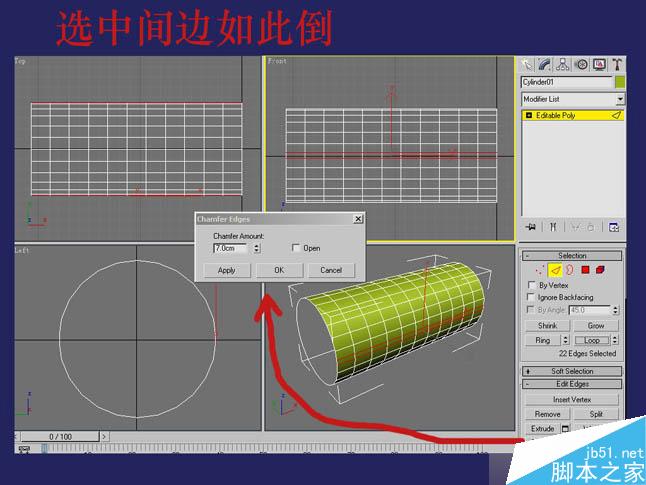Adjust the By Angle value spinner

pos(616,310)
